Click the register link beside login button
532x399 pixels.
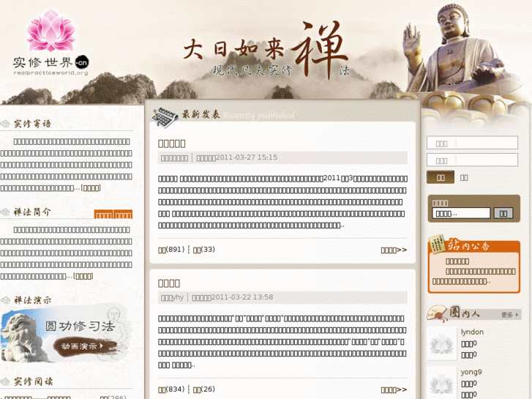[x=464, y=178]
